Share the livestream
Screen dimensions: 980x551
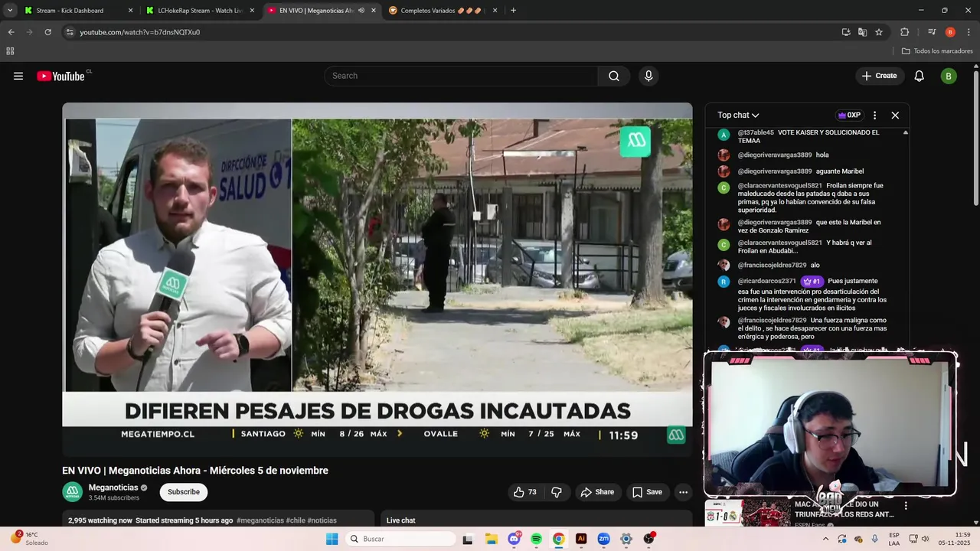pos(597,492)
